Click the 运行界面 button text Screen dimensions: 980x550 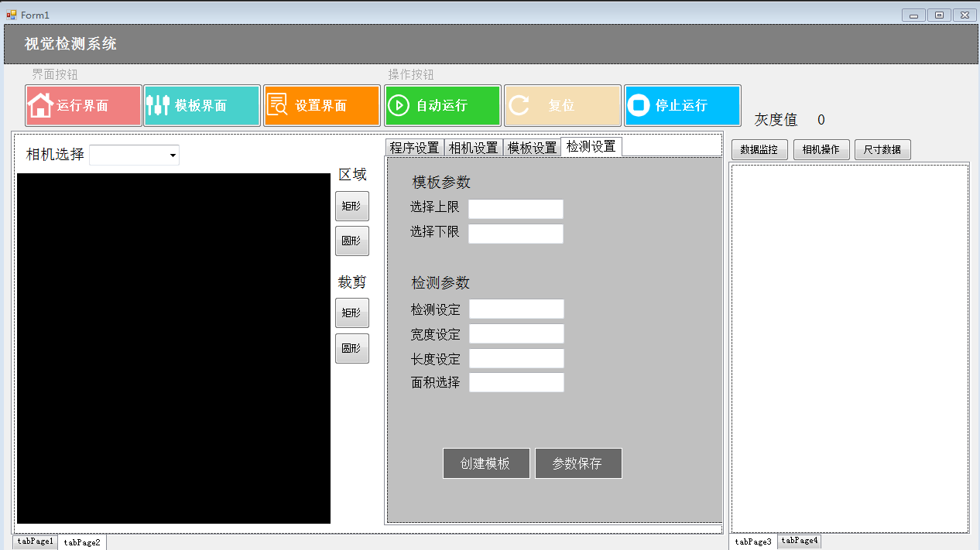[83, 106]
